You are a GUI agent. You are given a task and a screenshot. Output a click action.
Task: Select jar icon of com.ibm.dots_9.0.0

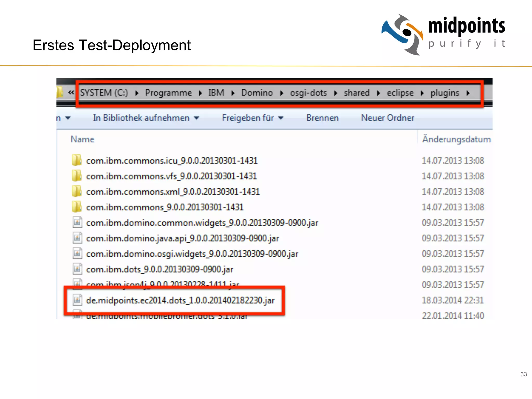(x=77, y=269)
